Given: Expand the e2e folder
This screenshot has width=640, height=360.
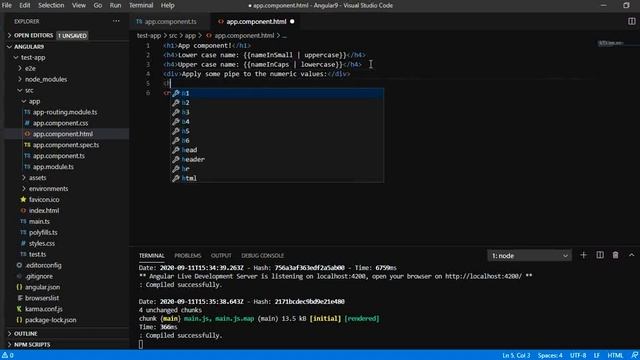Looking at the screenshot, I should [67, 69].
